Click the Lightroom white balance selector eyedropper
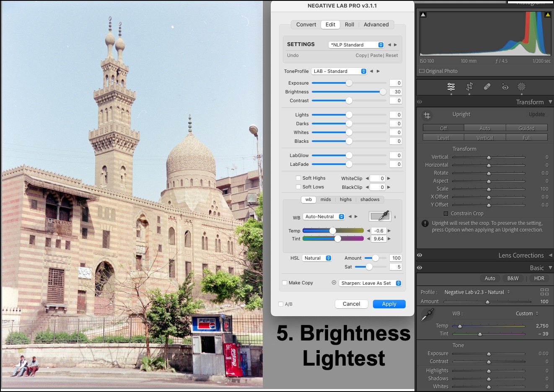The image size is (554, 392). click(427, 315)
